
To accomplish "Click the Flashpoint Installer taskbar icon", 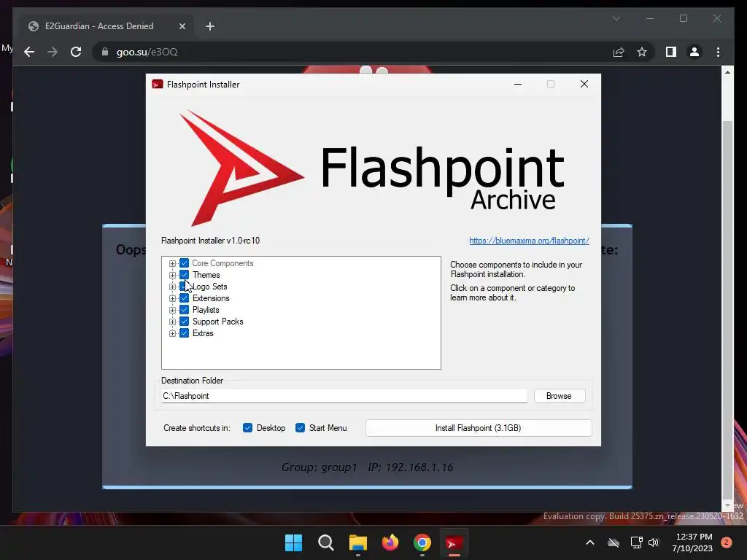I will click(454, 542).
